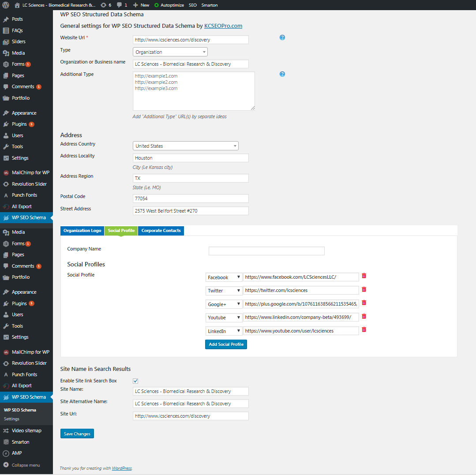The width and height of the screenshot is (476, 475).
Task: Open Sliders via its sidebar icon
Action: (6, 42)
